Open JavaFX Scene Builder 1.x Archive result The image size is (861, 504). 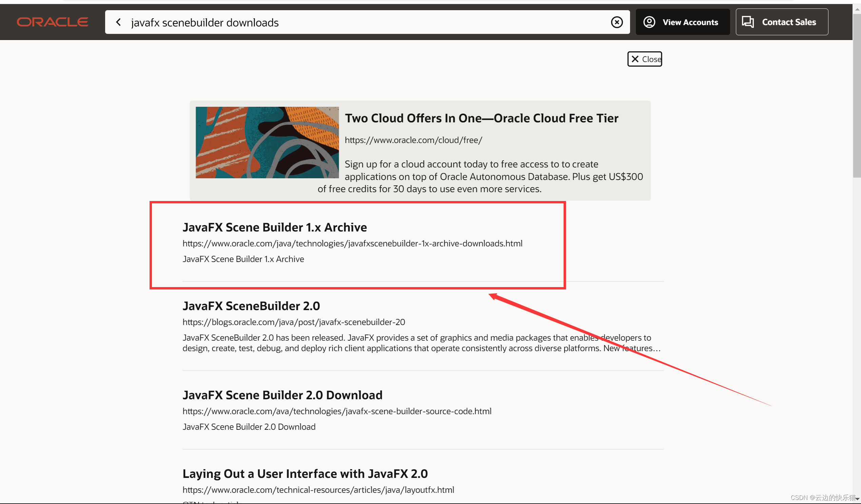point(274,227)
